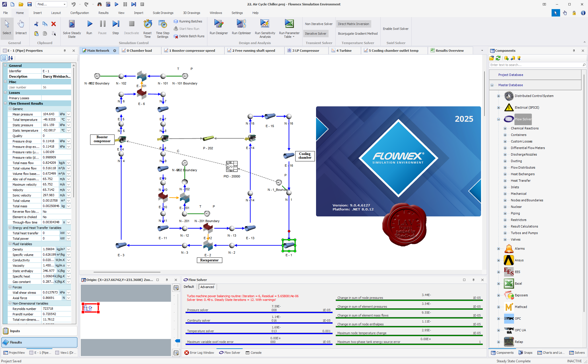Sort properties alphabetically icon
Screen dimensions: 588x364
click(x=11, y=58)
